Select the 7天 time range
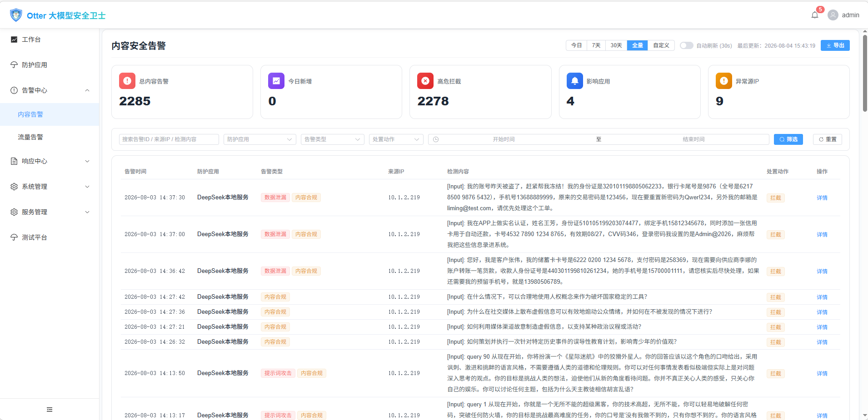The image size is (868, 420). pyautogui.click(x=596, y=45)
